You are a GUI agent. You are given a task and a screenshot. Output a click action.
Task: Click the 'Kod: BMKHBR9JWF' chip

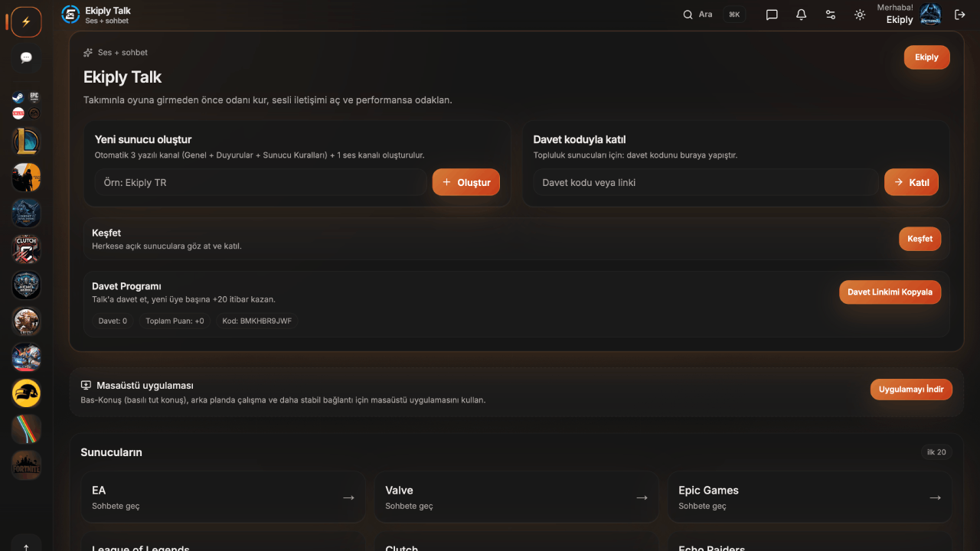point(256,321)
